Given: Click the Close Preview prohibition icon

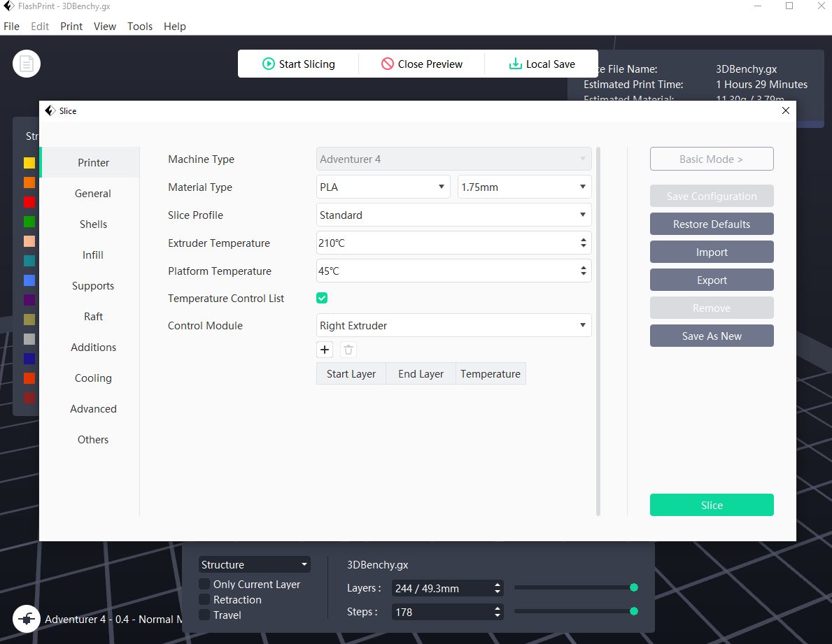Looking at the screenshot, I should pos(388,64).
